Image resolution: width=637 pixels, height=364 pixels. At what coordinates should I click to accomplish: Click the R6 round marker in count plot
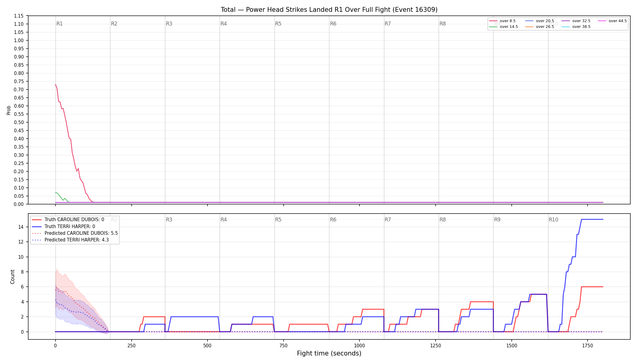pyautogui.click(x=333, y=220)
